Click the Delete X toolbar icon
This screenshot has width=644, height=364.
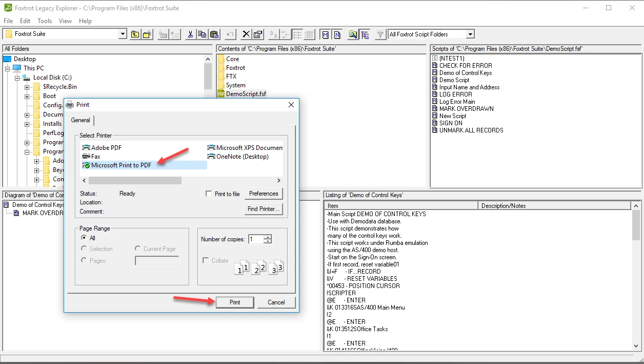(246, 34)
